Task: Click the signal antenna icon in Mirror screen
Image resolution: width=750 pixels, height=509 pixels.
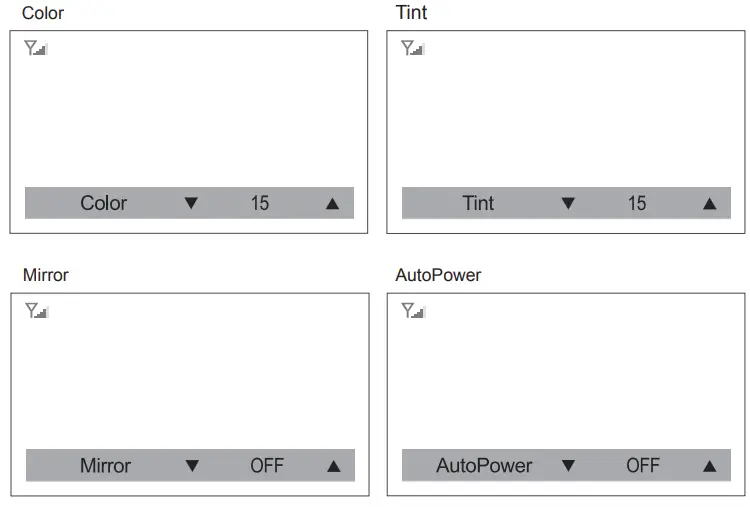Action: [x=36, y=311]
